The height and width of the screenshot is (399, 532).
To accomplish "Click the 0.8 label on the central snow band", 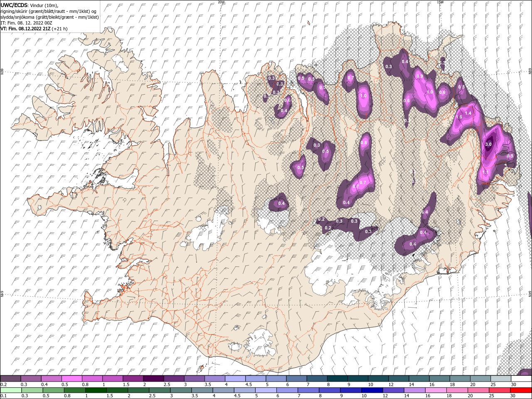I will click(364, 143).
